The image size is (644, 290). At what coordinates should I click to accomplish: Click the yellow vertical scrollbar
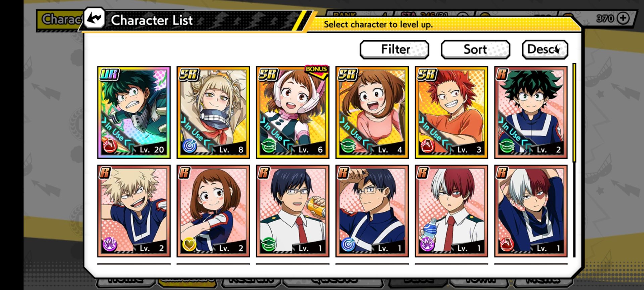tap(574, 112)
